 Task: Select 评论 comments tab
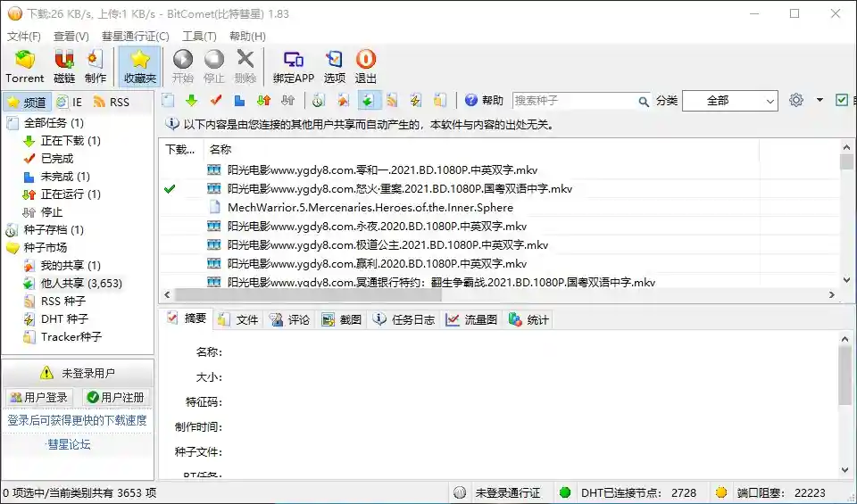coord(289,319)
